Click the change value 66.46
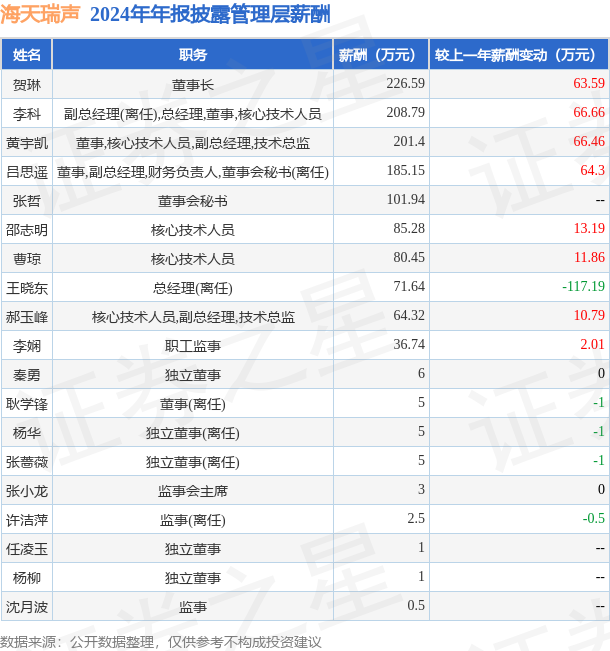The image size is (610, 651). [589, 141]
